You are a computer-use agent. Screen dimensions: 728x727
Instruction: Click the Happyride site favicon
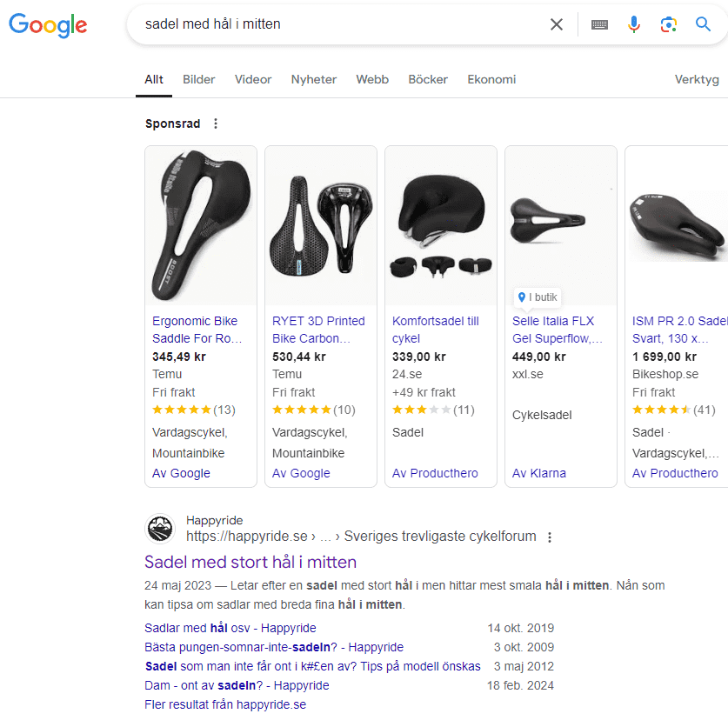point(159,528)
